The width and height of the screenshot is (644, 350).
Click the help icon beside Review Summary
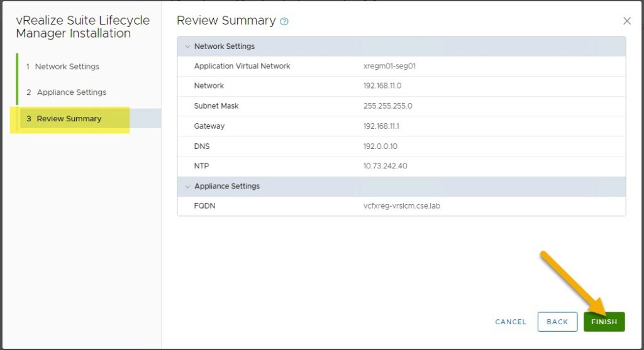[284, 21]
